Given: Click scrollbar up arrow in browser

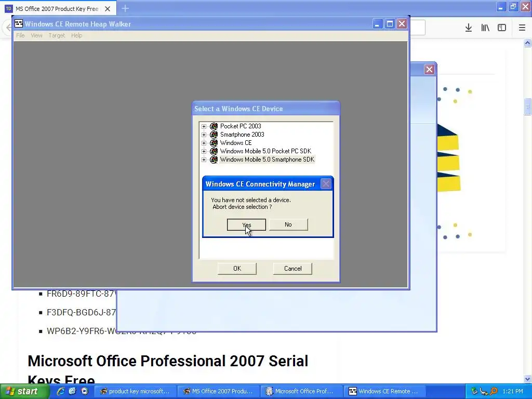Looking at the screenshot, I should 528,43.
